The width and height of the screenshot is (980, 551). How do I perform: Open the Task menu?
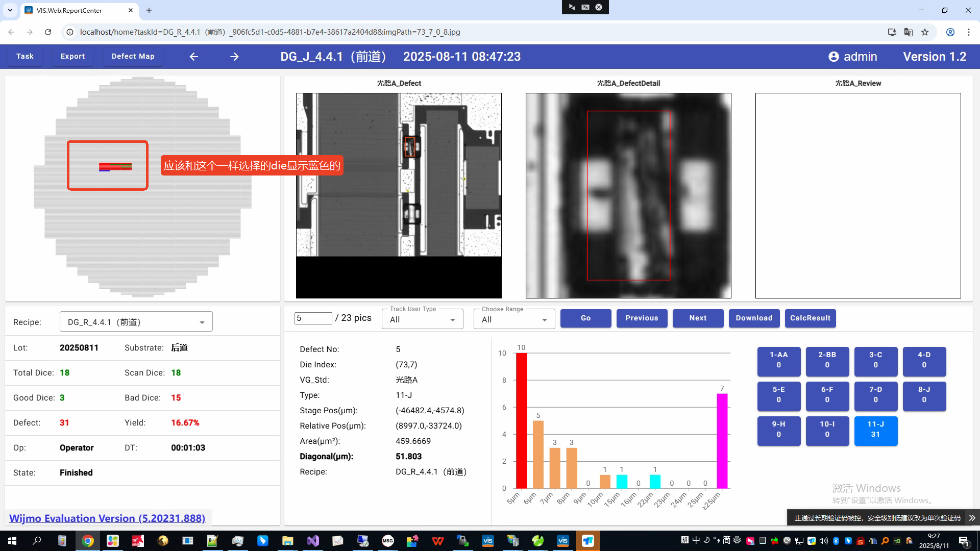[x=24, y=57]
